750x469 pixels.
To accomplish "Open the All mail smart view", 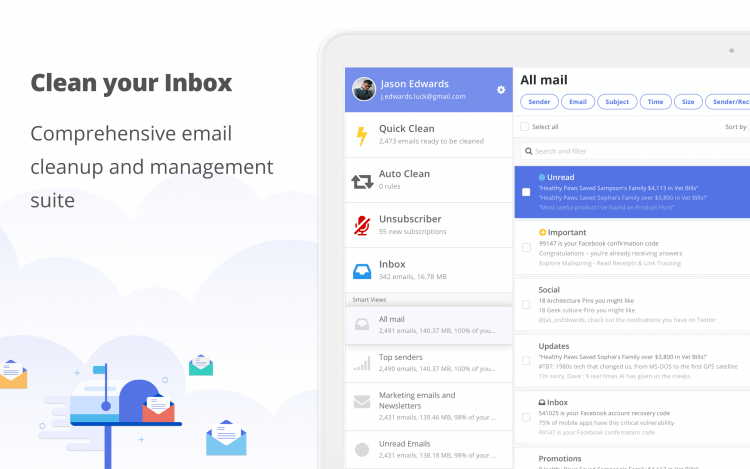I will click(x=429, y=325).
